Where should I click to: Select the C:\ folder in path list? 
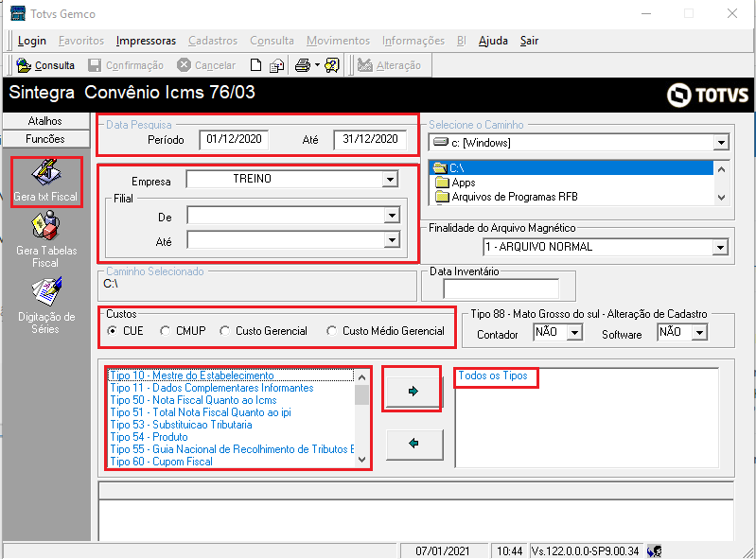pos(571,168)
